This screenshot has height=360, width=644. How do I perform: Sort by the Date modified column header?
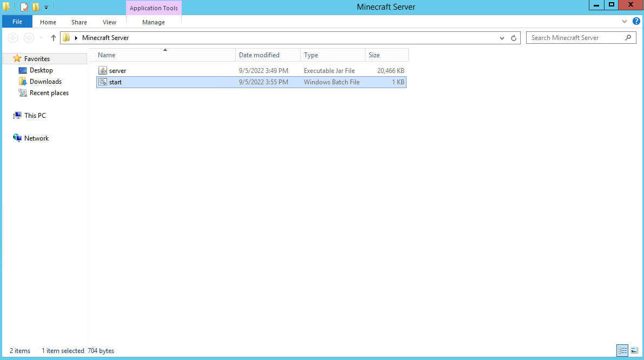coord(268,55)
